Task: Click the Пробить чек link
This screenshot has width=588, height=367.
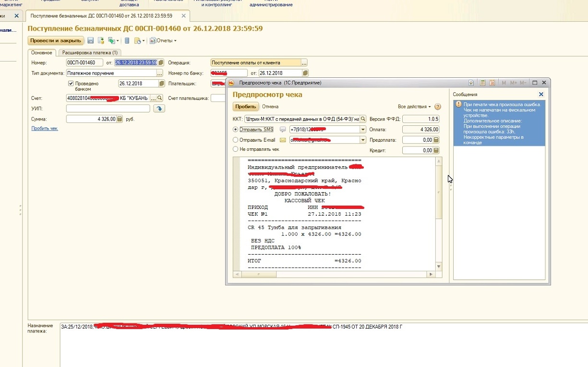Action: pyautogui.click(x=45, y=128)
